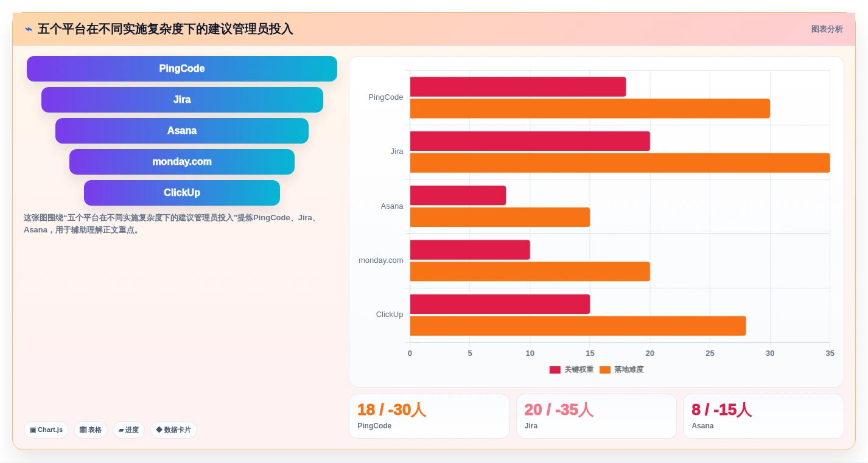Click the 进度 tag chip
This screenshot has height=463, width=868.
[128, 430]
